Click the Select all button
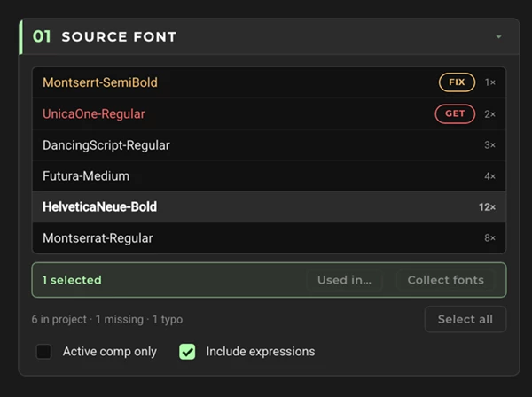Image resolution: width=532 pixels, height=397 pixels. [465, 319]
